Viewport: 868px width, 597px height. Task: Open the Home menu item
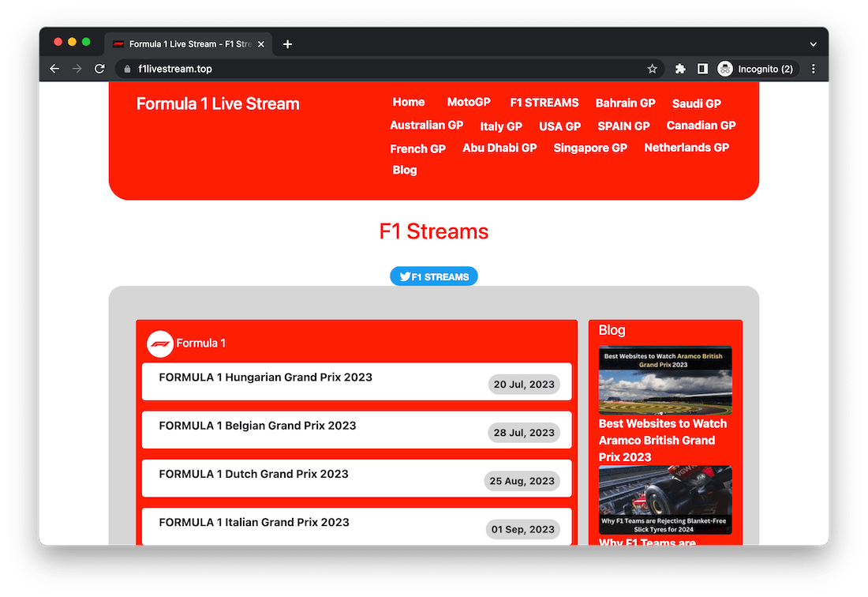409,103
